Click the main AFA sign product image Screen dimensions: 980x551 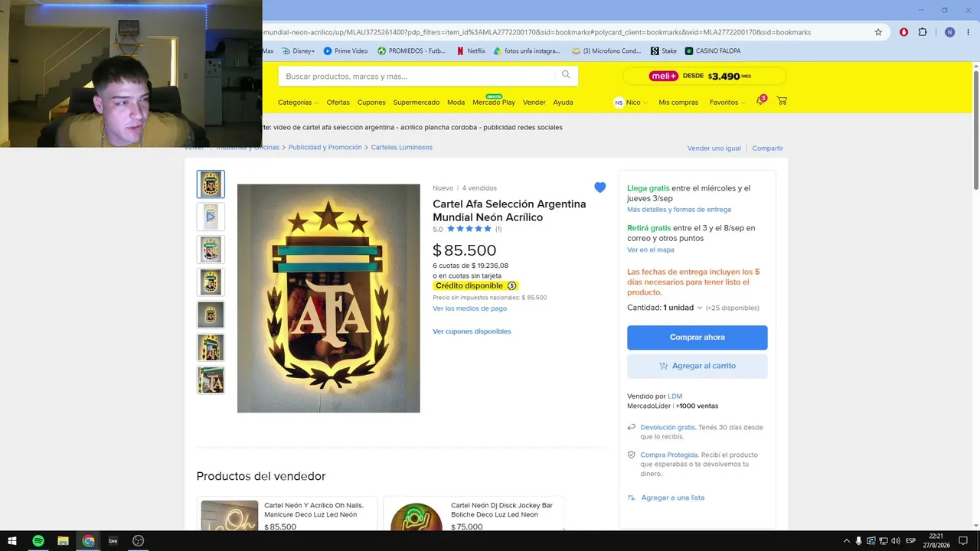pos(328,298)
